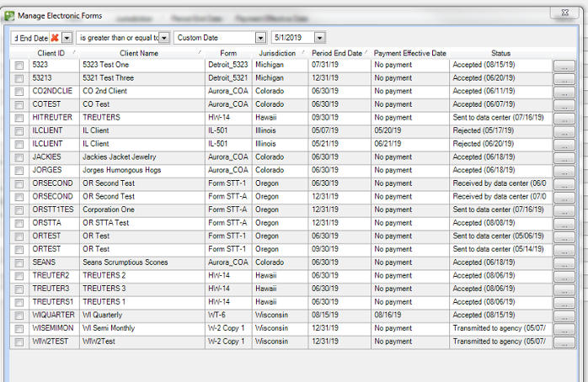Click ellipsis button for SEANS row
Screen dimensions: 588x382
pyautogui.click(x=564, y=264)
